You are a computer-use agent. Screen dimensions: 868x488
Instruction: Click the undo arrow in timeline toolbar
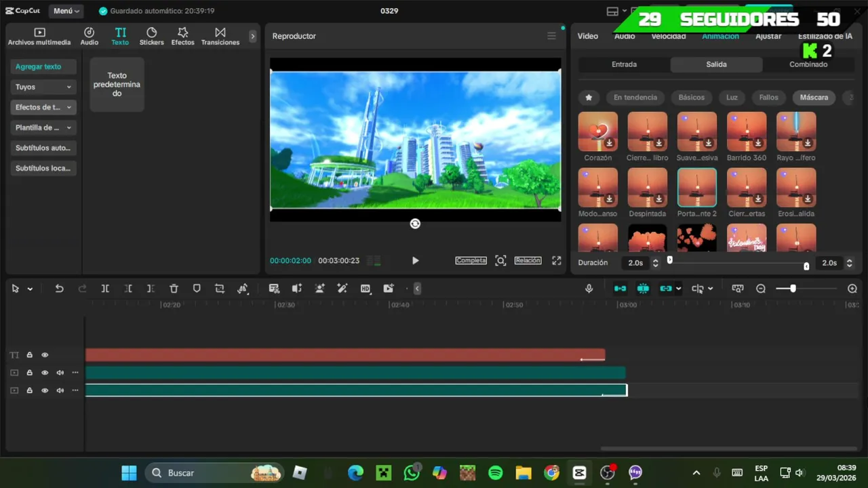(x=59, y=289)
